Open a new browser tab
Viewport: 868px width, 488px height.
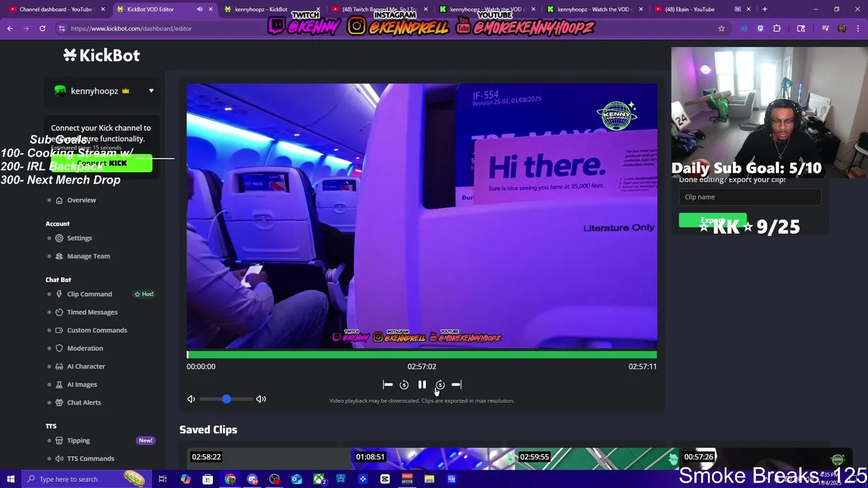764,9
